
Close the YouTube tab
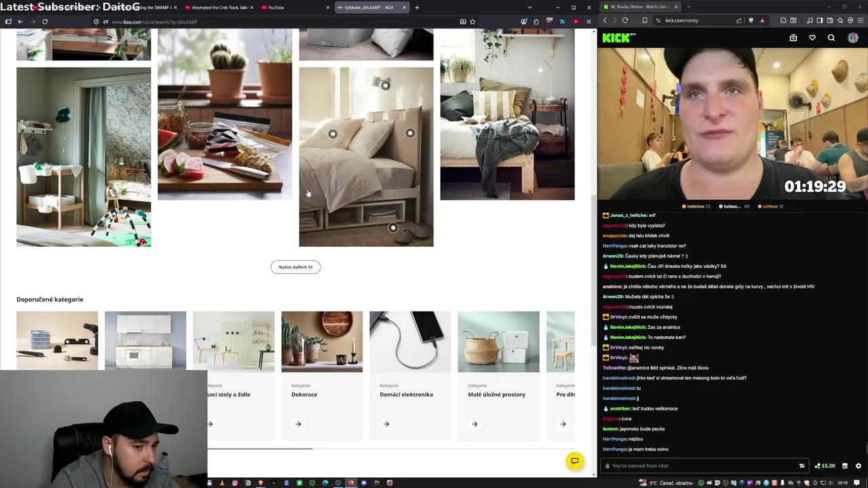click(x=328, y=7)
